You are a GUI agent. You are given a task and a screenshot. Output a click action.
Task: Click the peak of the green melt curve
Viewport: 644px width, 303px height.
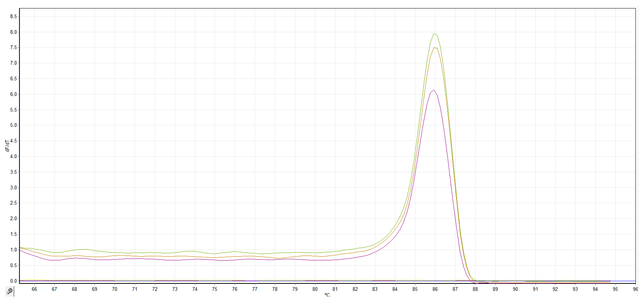[x=434, y=34]
